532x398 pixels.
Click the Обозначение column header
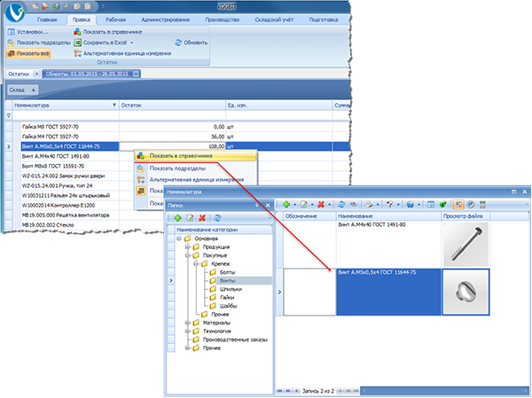coord(309,215)
